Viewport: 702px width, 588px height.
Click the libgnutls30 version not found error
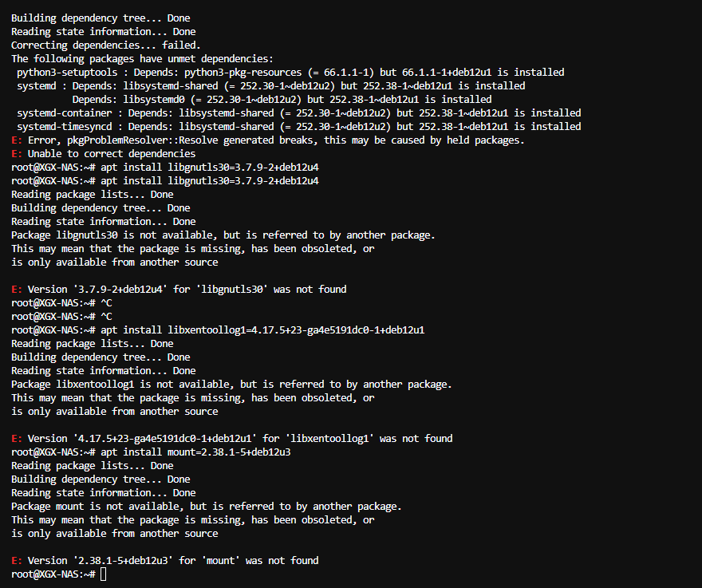(x=179, y=290)
